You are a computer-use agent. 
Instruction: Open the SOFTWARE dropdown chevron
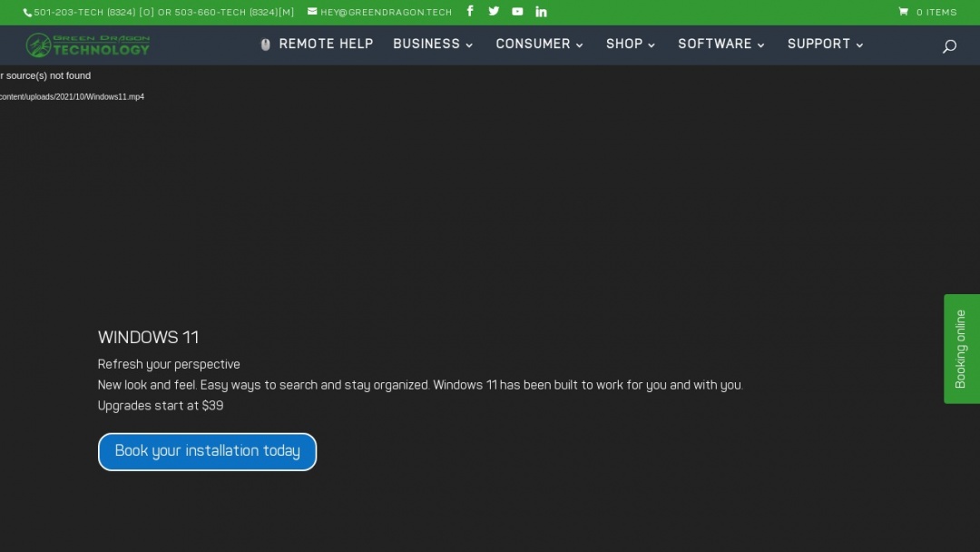(759, 45)
